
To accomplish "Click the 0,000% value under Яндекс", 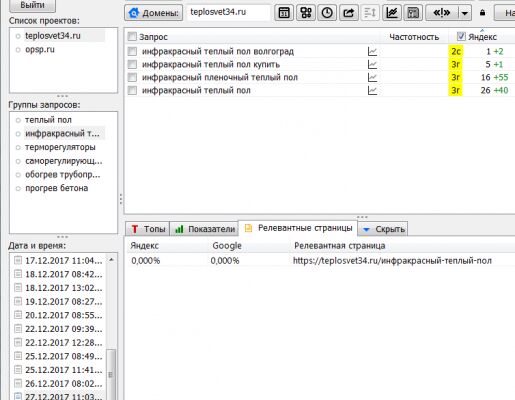I will 146,261.
